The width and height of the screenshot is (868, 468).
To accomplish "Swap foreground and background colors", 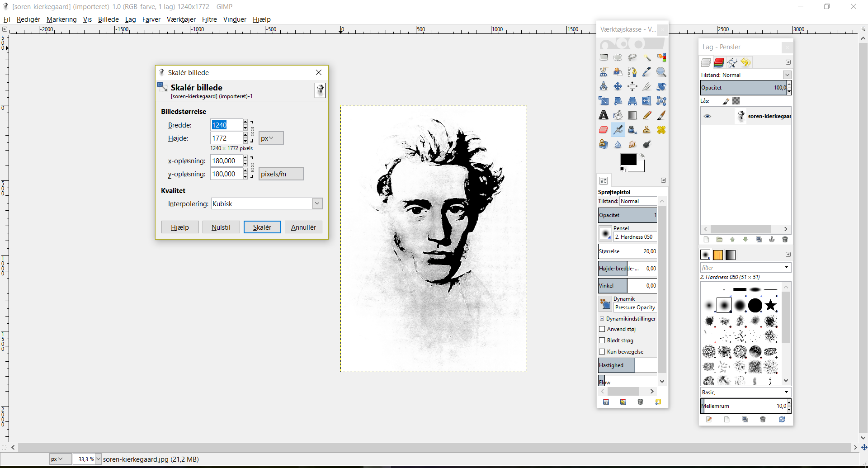I will coord(642,156).
